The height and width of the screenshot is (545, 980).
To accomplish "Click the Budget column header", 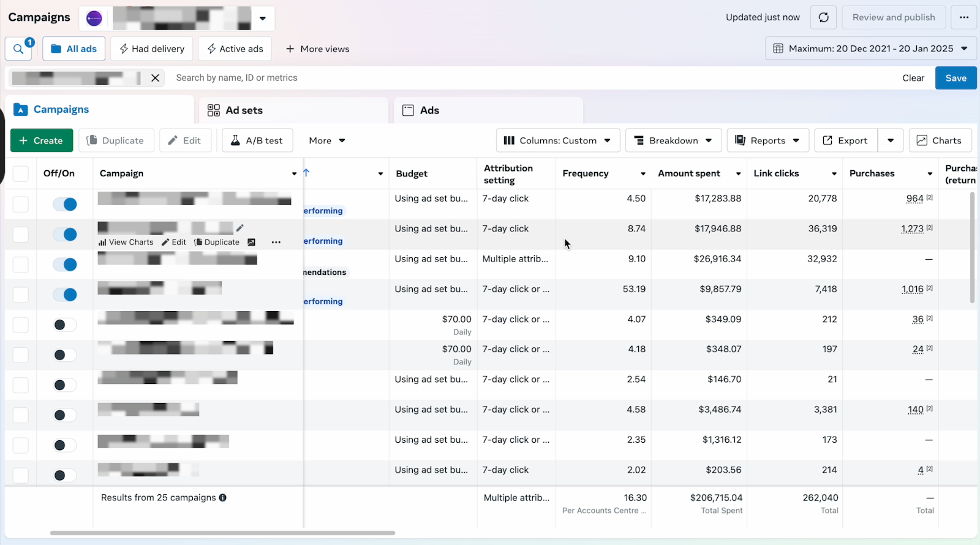I will 412,174.
